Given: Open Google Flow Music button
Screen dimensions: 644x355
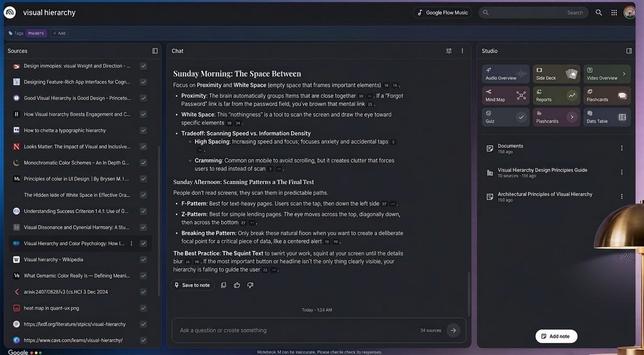Looking at the screenshot, I should click(442, 13).
